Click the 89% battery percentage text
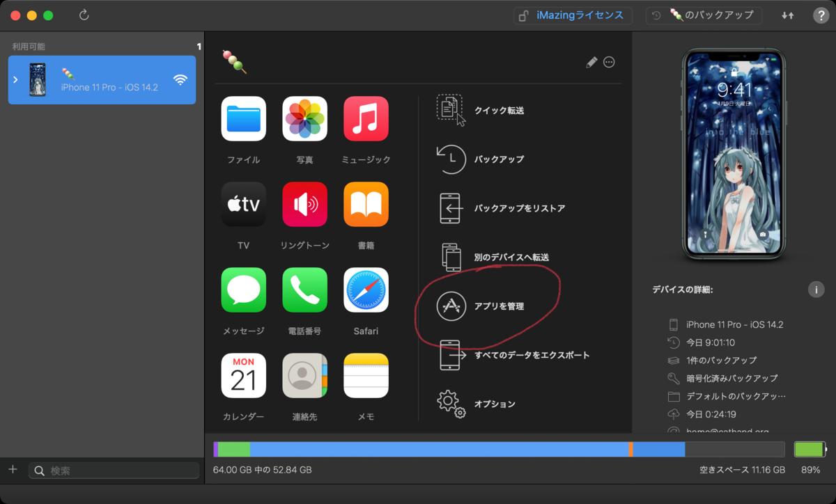Image resolution: width=836 pixels, height=504 pixels. click(x=810, y=470)
